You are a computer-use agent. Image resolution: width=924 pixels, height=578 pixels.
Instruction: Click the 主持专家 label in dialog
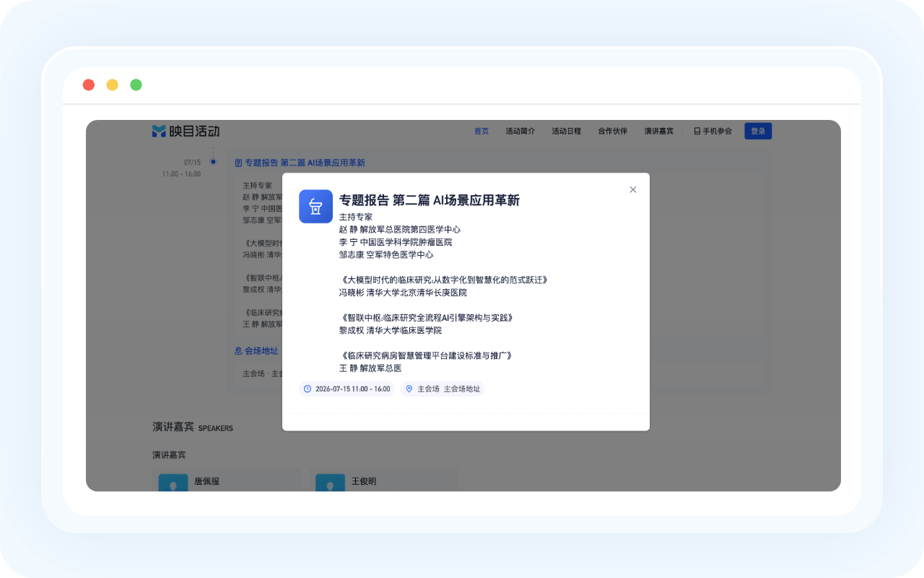[x=356, y=217]
